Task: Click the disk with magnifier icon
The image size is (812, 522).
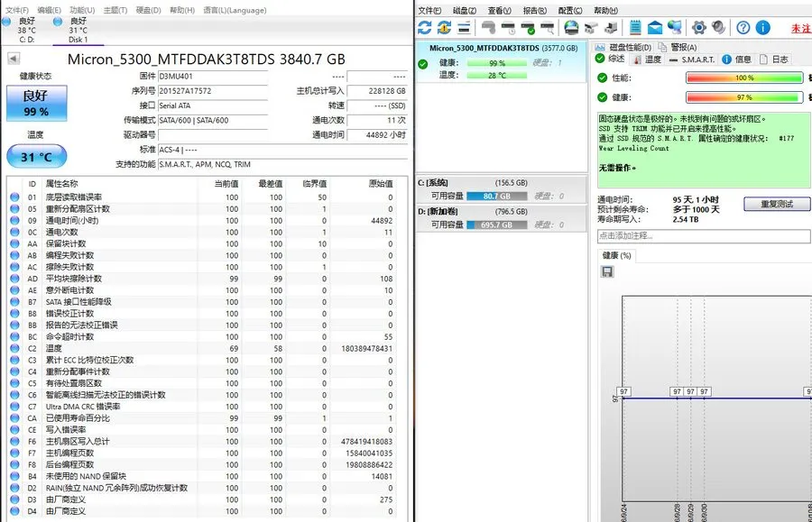Action: coord(548,27)
